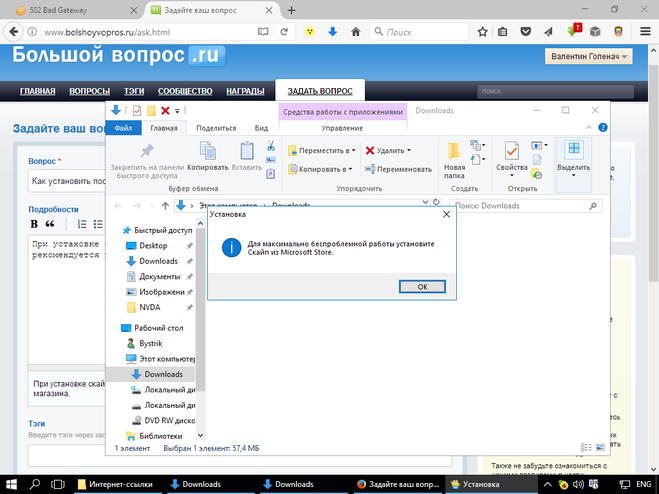Open the ВОПРОСЫ link in site navigation

(89, 91)
